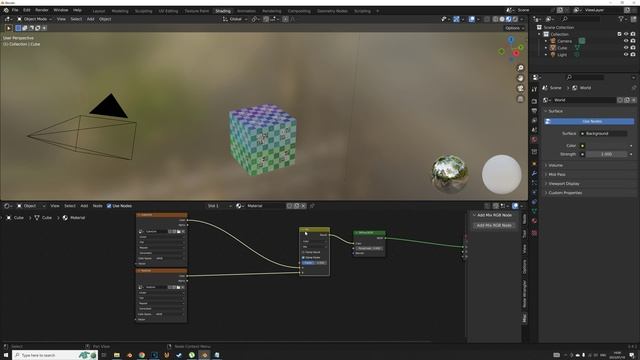Toggle the Use Nodes checkbox in node editor
This screenshot has height=360, width=640.
pyautogui.click(x=109, y=206)
